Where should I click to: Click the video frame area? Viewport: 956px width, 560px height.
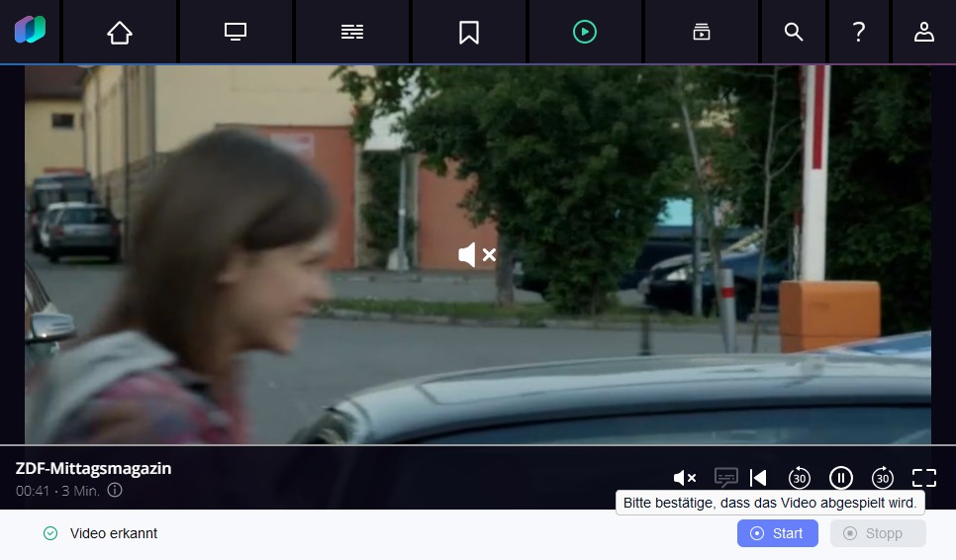tap(477, 254)
